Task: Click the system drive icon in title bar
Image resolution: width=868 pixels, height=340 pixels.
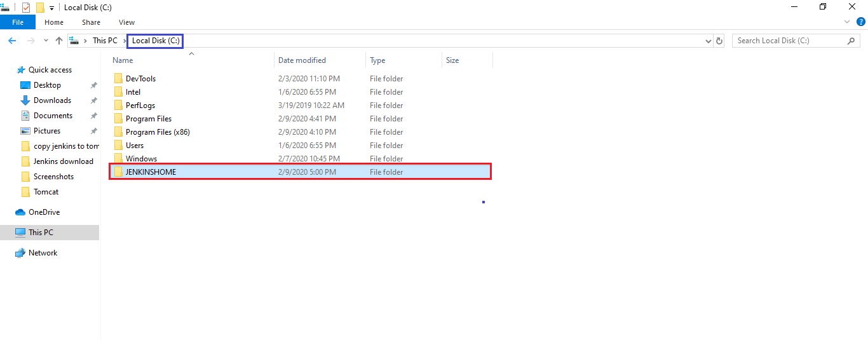Action: [5, 7]
